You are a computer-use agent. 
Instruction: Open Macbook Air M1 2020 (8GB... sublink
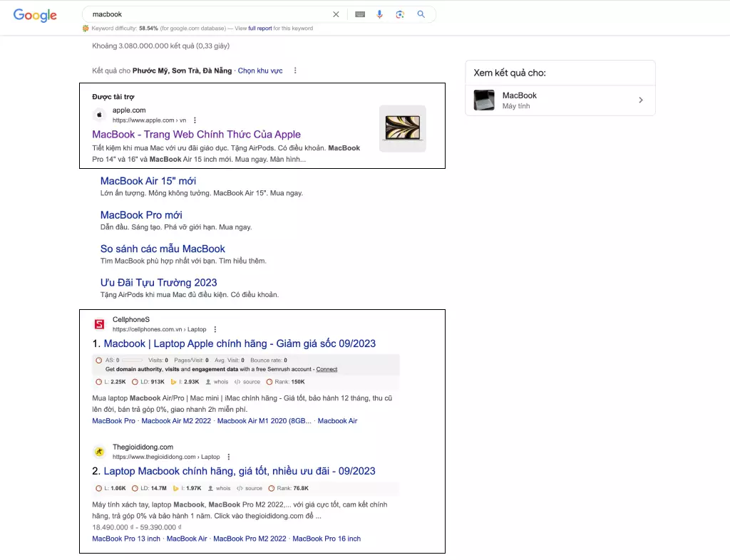(x=264, y=421)
